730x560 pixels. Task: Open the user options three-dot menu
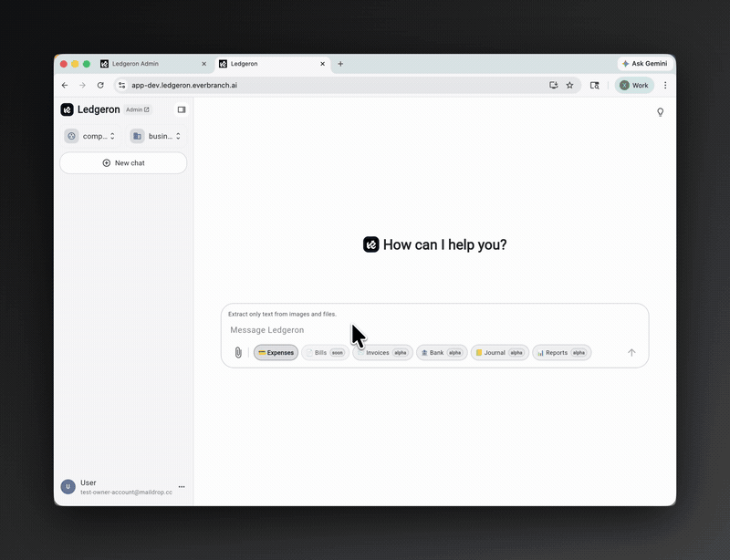coord(182,487)
